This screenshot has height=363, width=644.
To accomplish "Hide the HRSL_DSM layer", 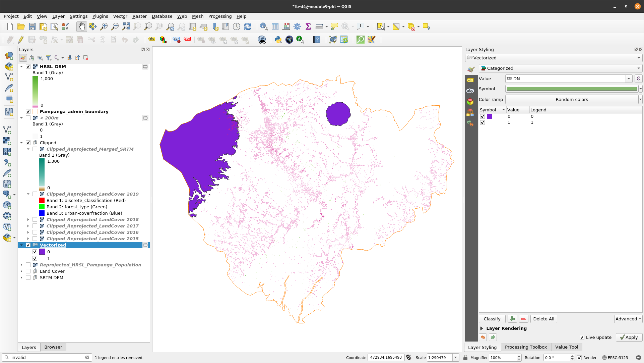I will pos(28,66).
